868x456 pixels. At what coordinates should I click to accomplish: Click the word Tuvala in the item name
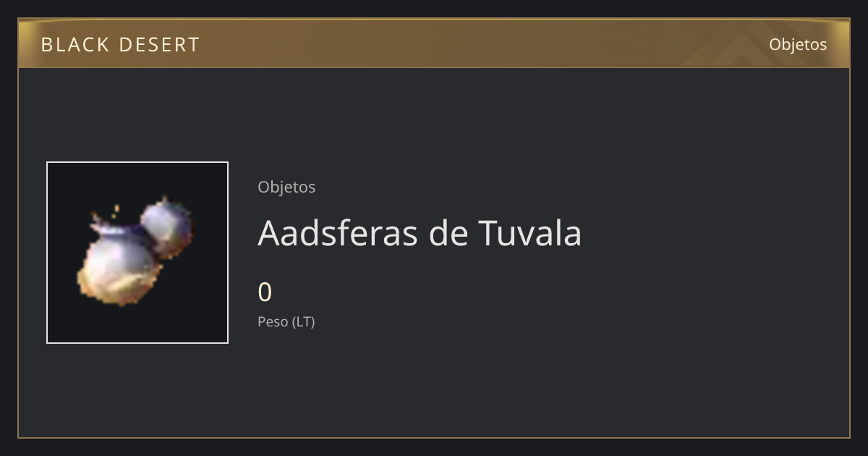click(530, 233)
